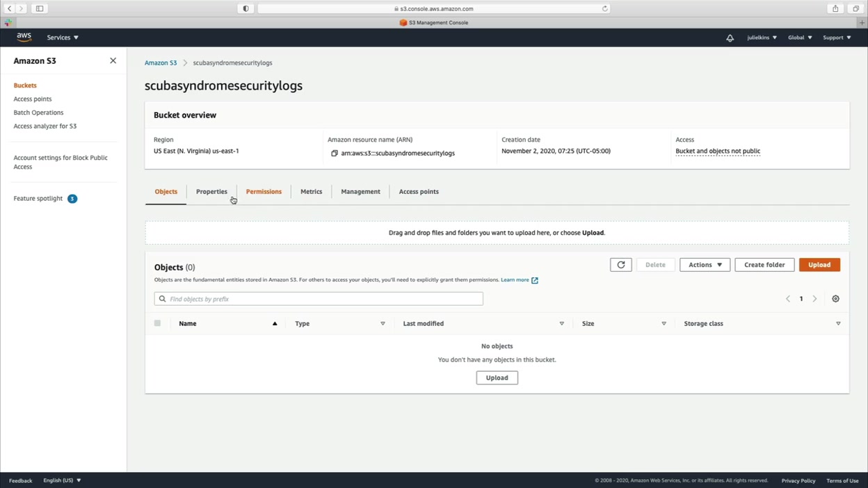
Task: Click Bucket and objects not public link
Action: [718, 151]
